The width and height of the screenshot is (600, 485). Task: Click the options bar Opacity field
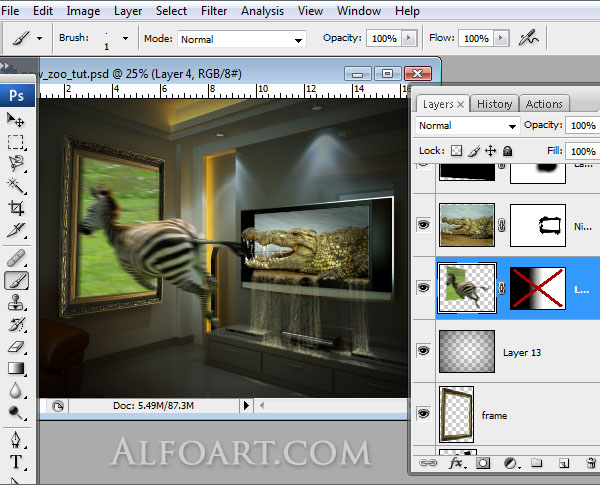click(384, 38)
